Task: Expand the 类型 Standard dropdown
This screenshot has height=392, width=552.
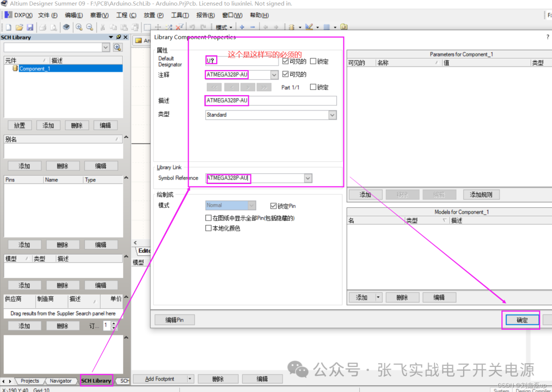Action: [x=332, y=115]
